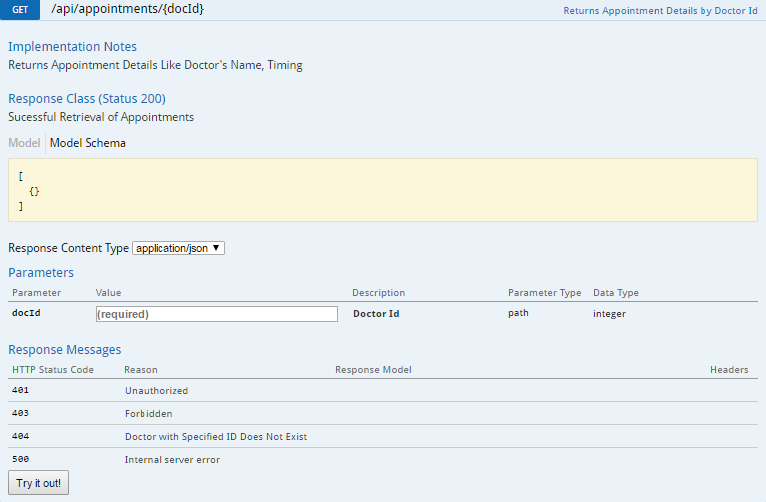
Task: Open the Response Content Type dropdown
Action: tap(178, 248)
